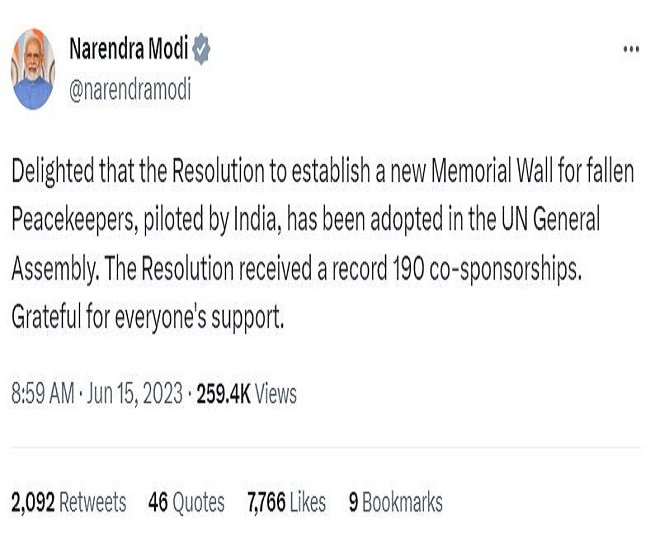Click the 9 Bookmarks count

coord(395,502)
